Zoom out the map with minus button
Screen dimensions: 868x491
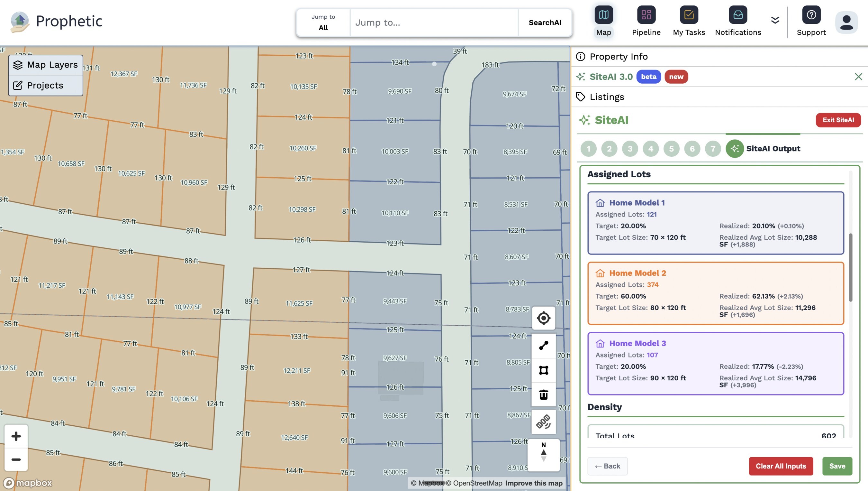tap(16, 460)
